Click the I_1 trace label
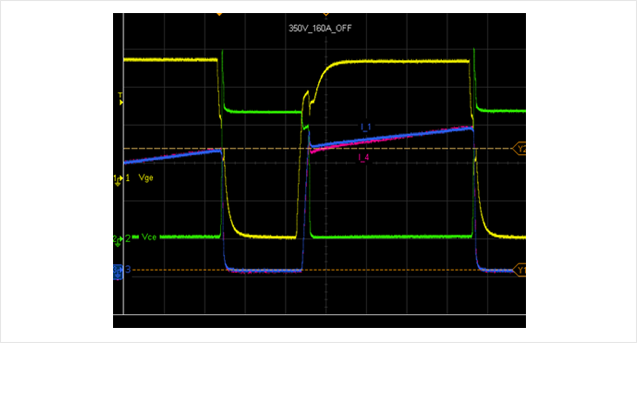The width and height of the screenshot is (642, 408). (366, 127)
